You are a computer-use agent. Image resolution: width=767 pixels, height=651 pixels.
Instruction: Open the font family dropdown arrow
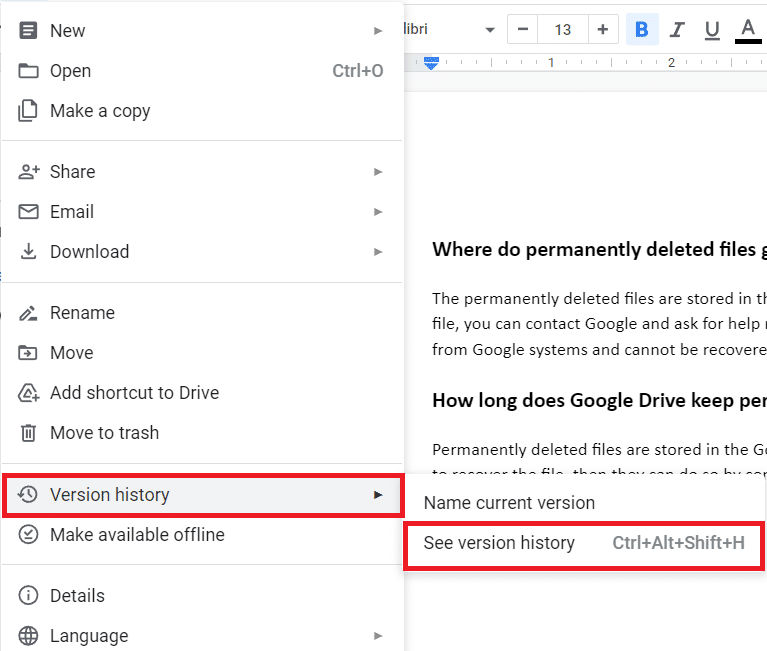point(490,30)
